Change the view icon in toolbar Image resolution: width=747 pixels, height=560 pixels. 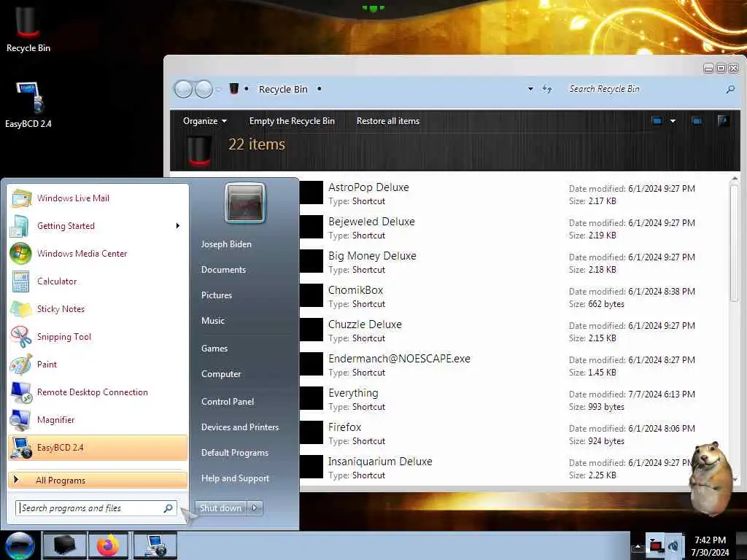point(657,121)
